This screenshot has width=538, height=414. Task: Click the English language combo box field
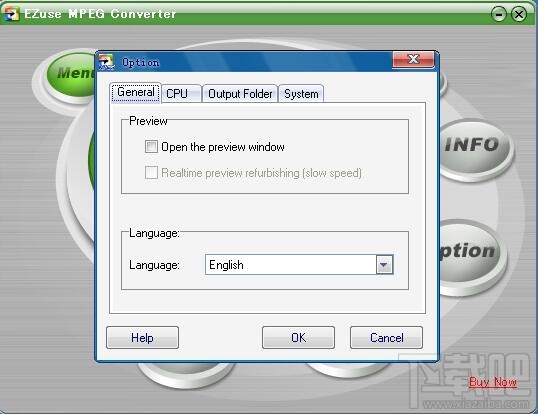coord(299,264)
